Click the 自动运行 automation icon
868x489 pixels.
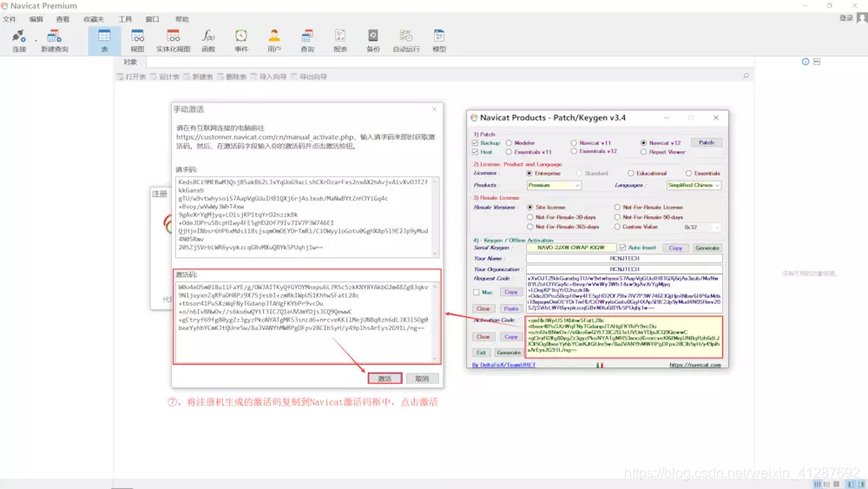point(405,41)
